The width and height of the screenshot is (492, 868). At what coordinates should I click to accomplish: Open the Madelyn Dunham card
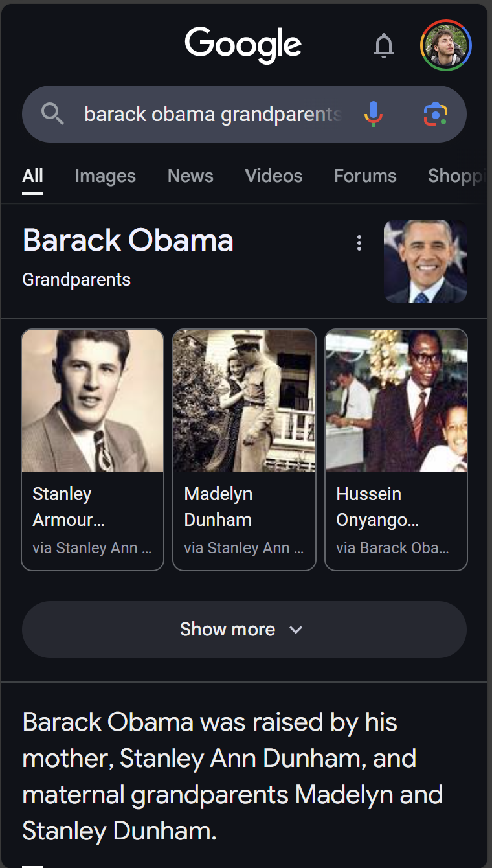tap(244, 450)
